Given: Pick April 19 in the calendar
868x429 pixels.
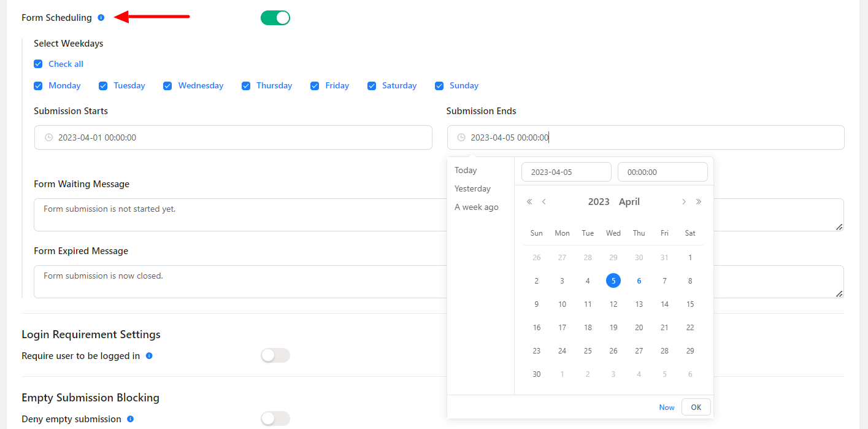Looking at the screenshot, I should click(613, 328).
